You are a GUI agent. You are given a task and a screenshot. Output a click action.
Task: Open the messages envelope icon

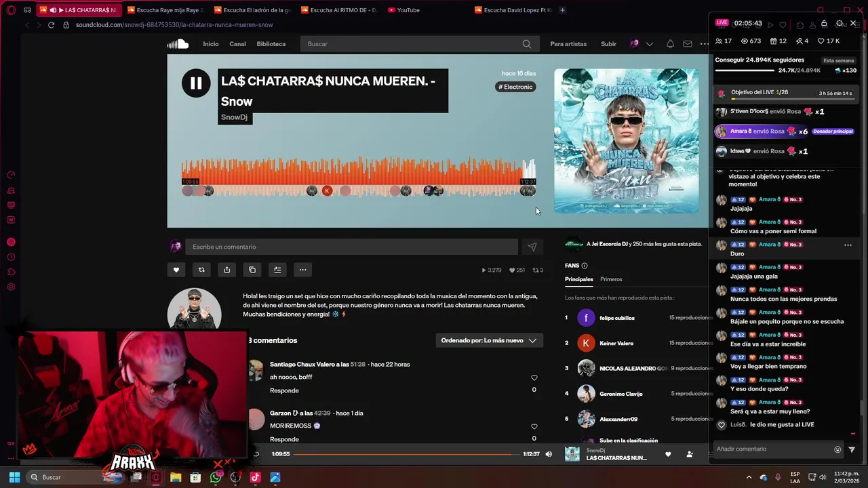[688, 44]
